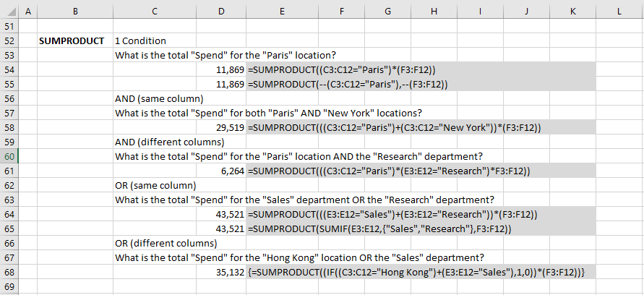Select row 68 header
This screenshot has height=295, width=644.
coord(9,272)
